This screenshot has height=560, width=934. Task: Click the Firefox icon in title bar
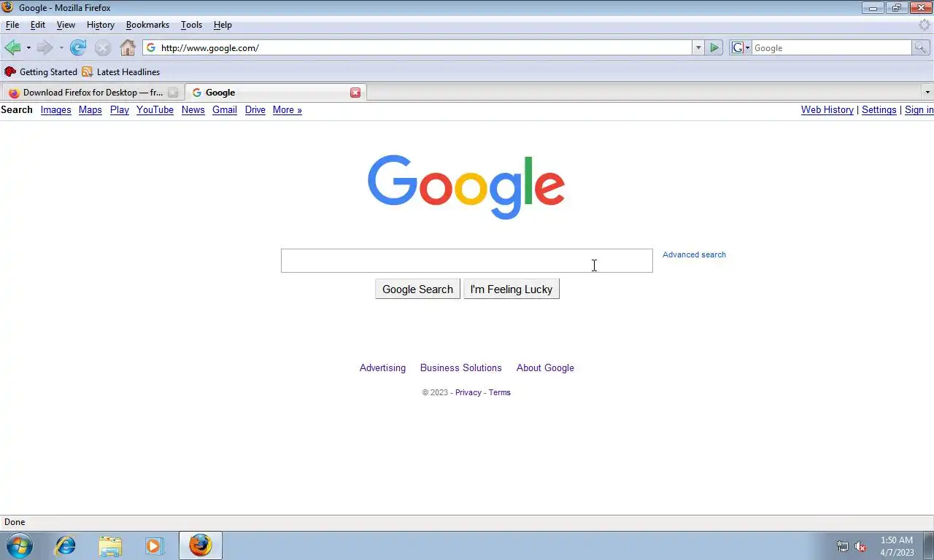pyautogui.click(x=8, y=8)
